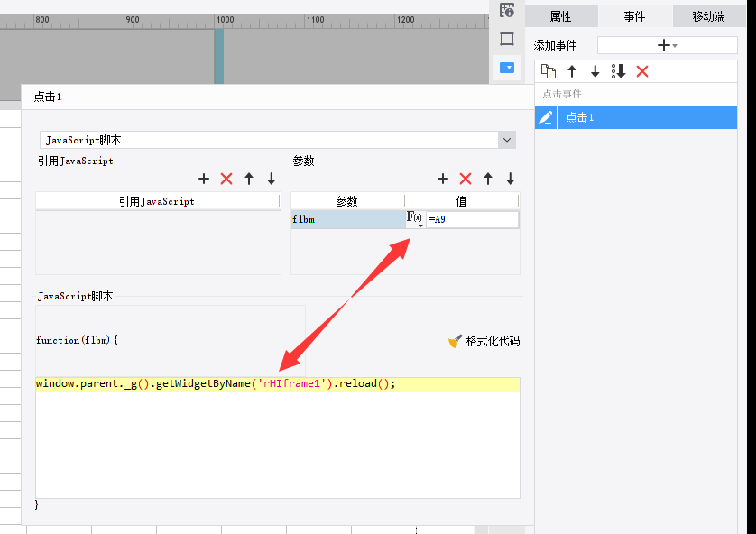Click the 值 column header

click(461, 201)
